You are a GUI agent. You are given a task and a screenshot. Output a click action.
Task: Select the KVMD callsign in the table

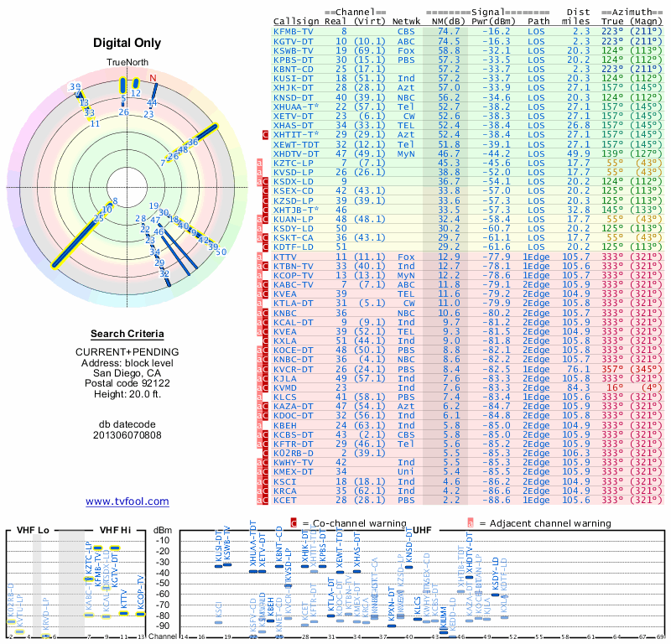285,387
